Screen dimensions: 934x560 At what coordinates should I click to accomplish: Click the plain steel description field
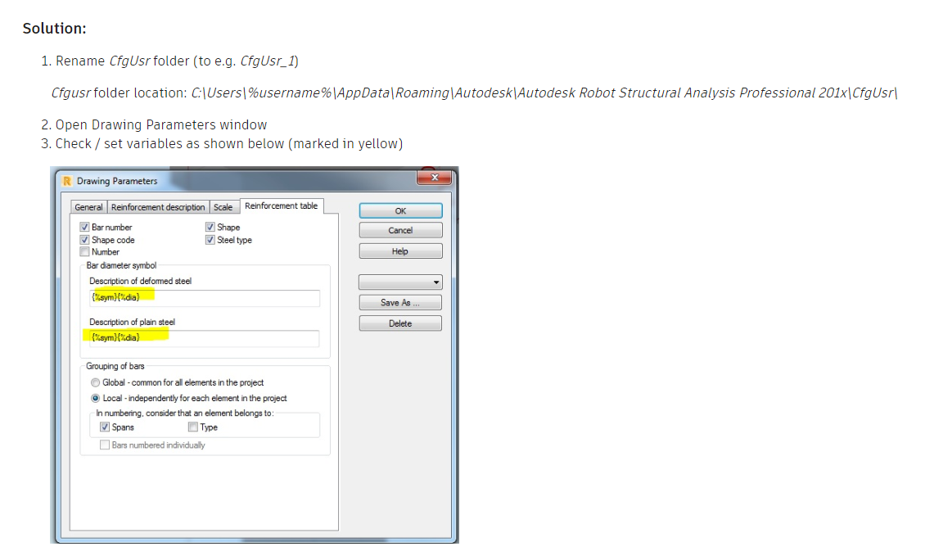pos(205,338)
